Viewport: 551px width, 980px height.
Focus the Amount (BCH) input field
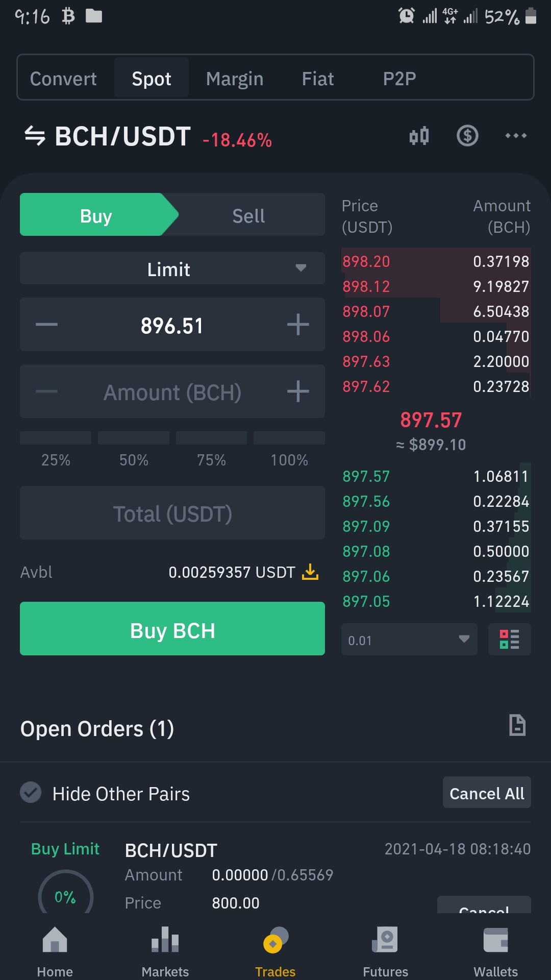[x=172, y=391]
